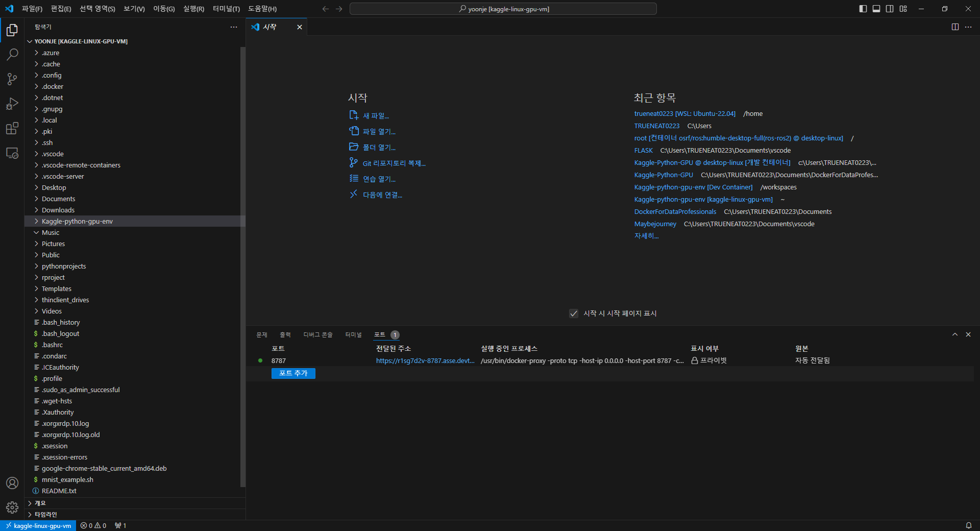The image size is (980, 531).
Task: Open the 보기(V) menu
Action: 134,9
